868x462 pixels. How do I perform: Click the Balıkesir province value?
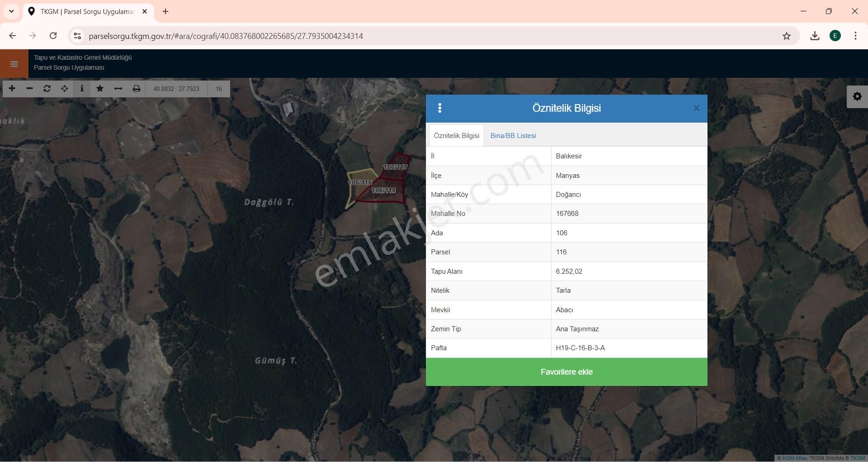point(569,156)
